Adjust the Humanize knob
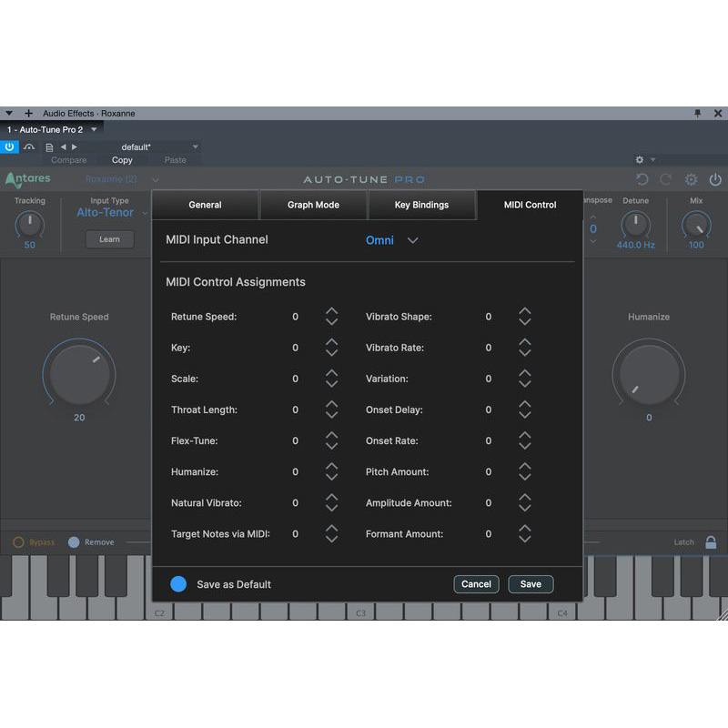The height and width of the screenshot is (728, 728). pos(649,373)
